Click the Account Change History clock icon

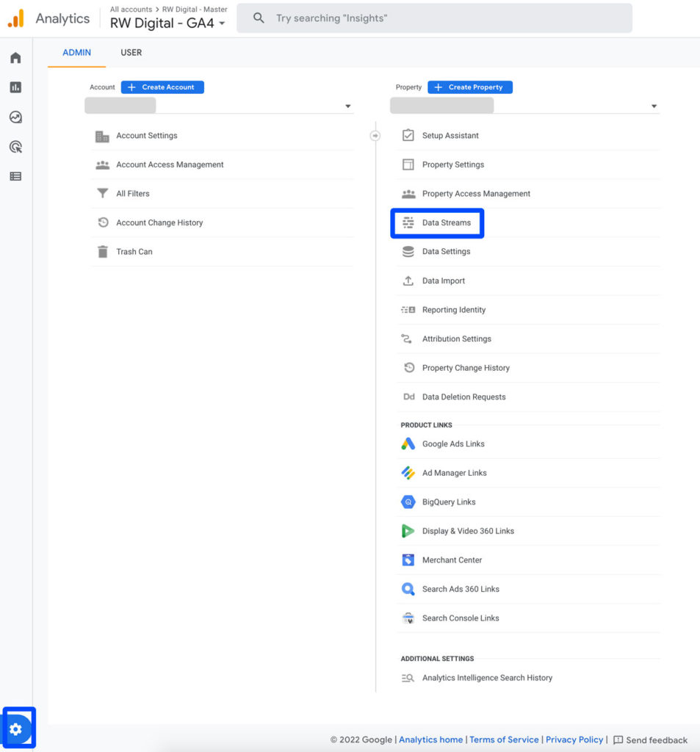click(103, 222)
